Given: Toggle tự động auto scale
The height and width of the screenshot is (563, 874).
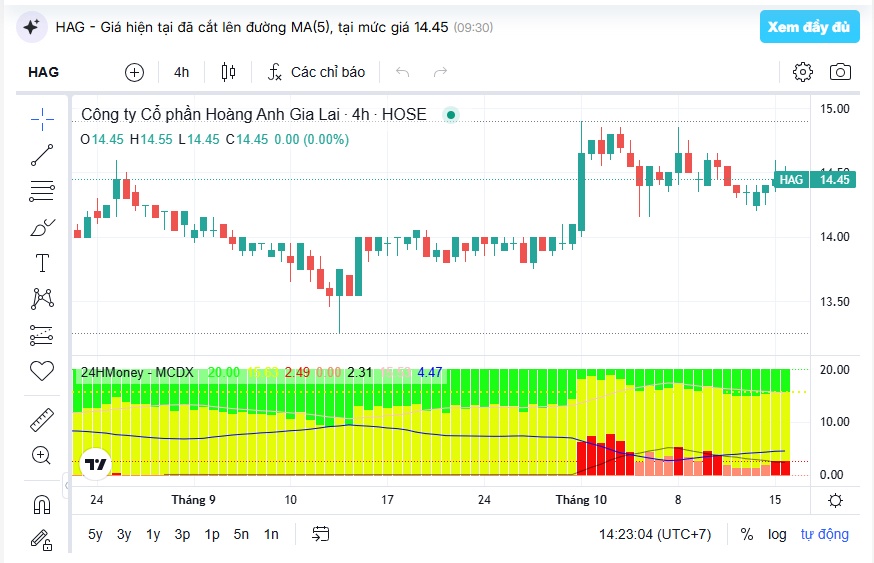Looking at the screenshot, I should coord(824,534).
